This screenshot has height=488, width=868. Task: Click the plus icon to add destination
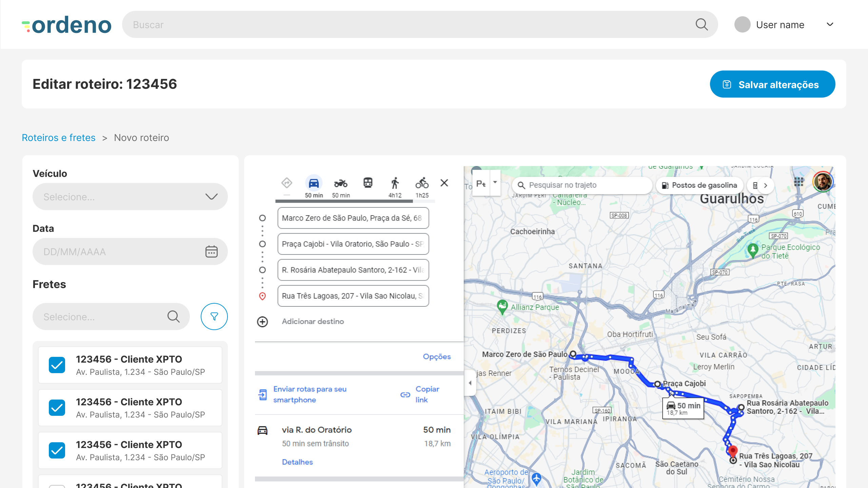[262, 322]
